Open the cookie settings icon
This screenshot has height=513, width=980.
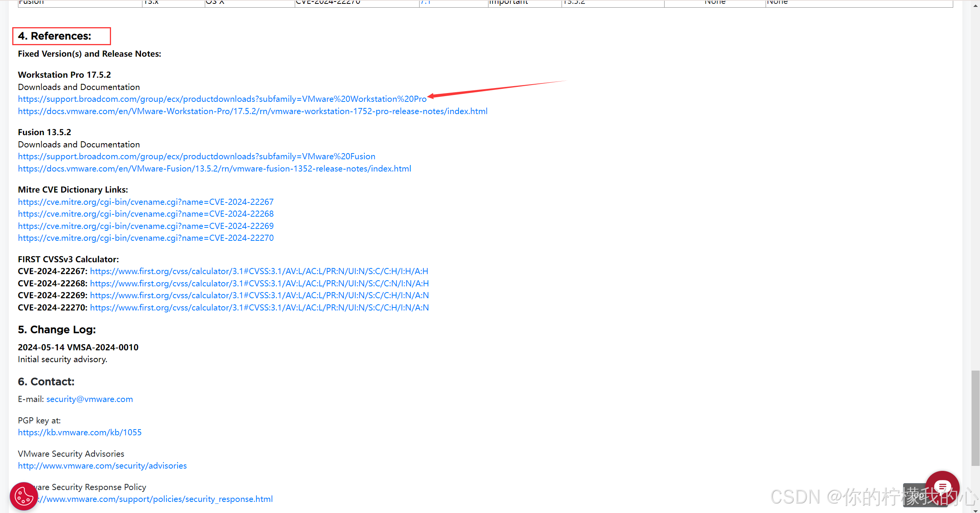point(24,496)
